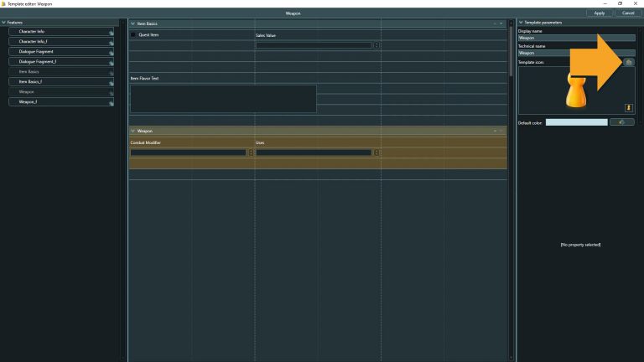Click the Uses property label
Image resolution: width=644 pixels, height=362 pixels.
tap(260, 142)
